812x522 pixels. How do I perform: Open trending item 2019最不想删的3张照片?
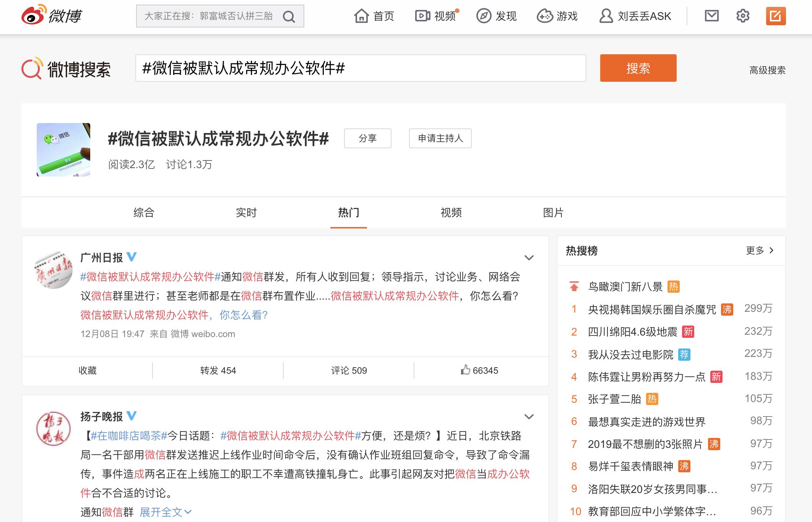645,444
